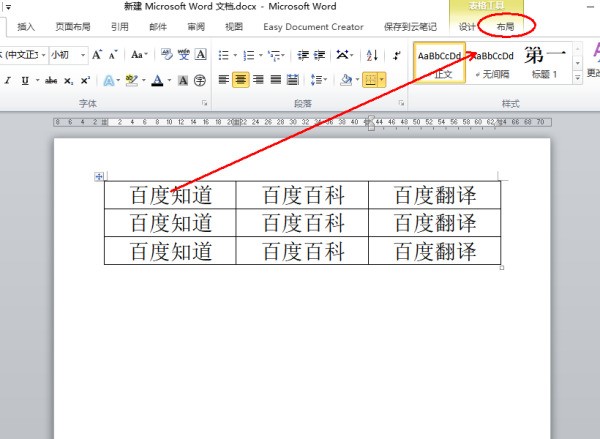Align text right
600x439 pixels.
(258, 80)
